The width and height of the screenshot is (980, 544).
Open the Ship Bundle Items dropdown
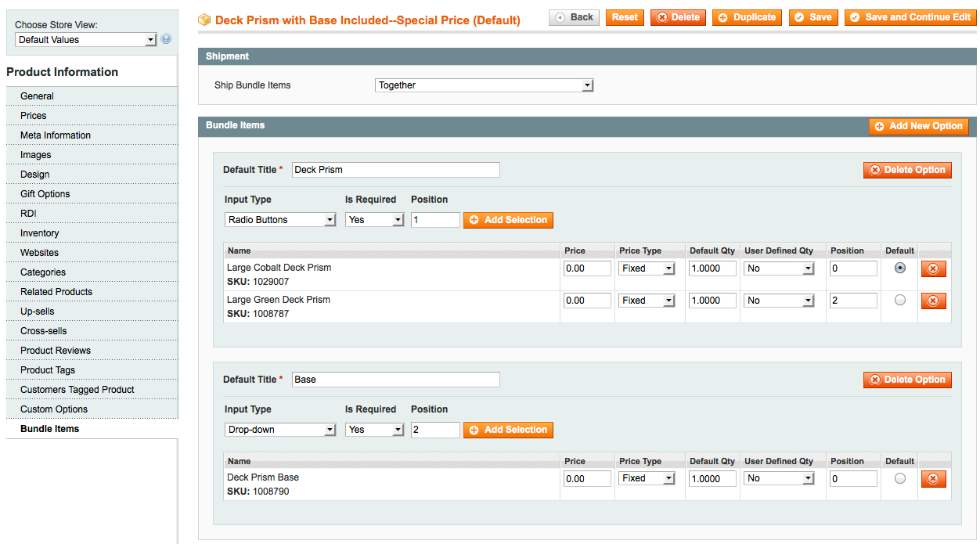pos(485,85)
